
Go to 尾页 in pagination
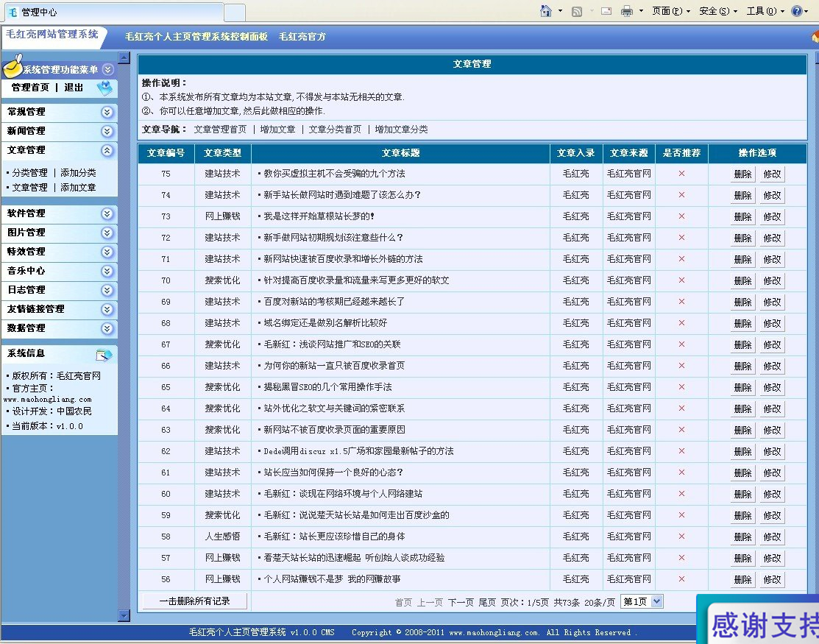[x=487, y=602]
